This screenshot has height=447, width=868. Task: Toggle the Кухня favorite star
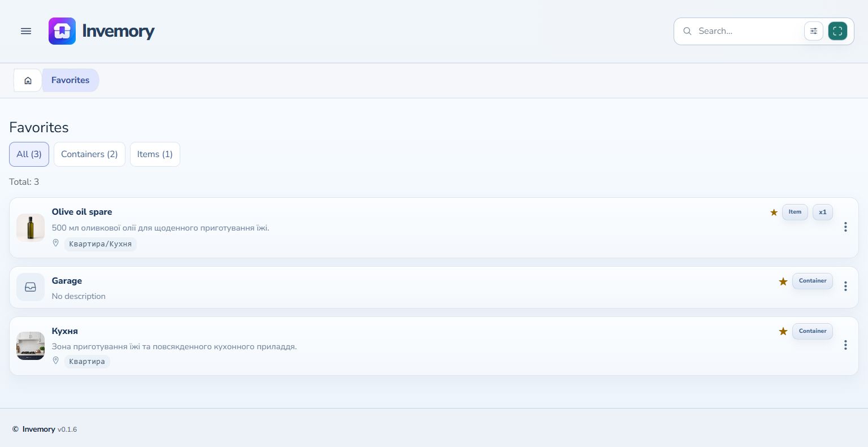pyautogui.click(x=783, y=332)
